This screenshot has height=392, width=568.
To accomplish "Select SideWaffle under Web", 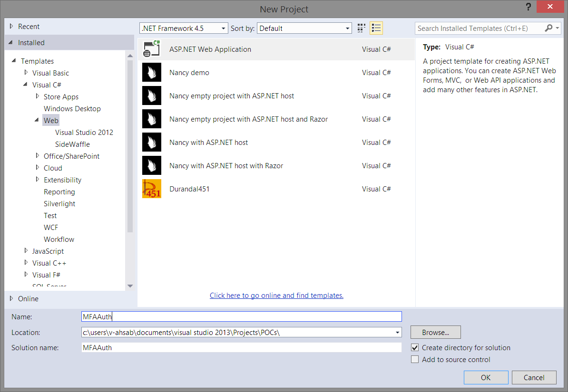I will 72,144.
